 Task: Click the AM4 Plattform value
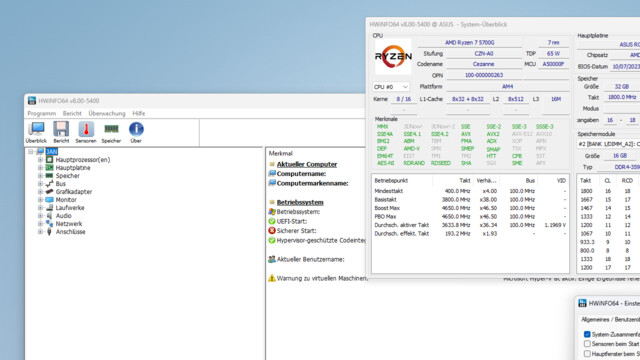tap(507, 87)
